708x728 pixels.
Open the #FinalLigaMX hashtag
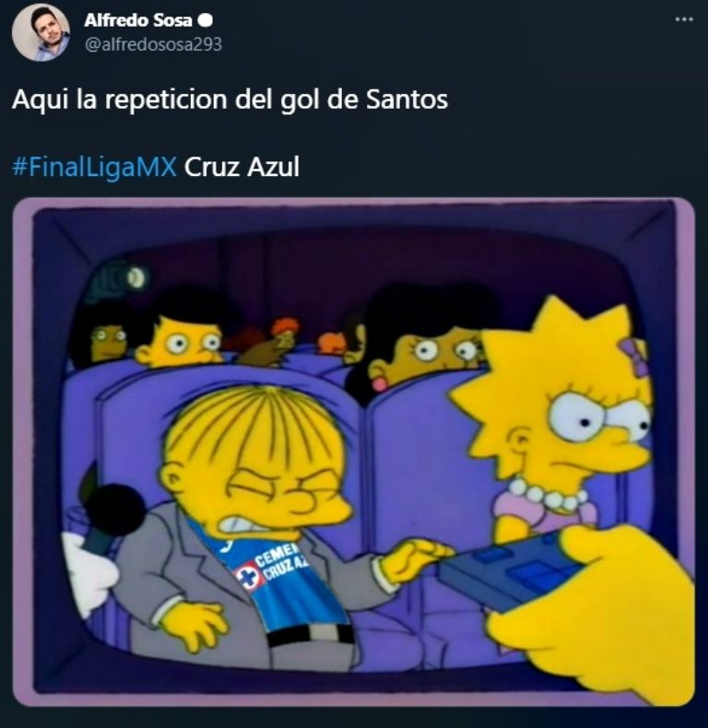coord(94,167)
